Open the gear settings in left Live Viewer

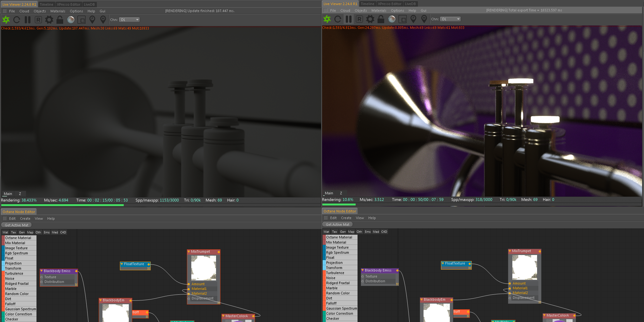coord(49,20)
